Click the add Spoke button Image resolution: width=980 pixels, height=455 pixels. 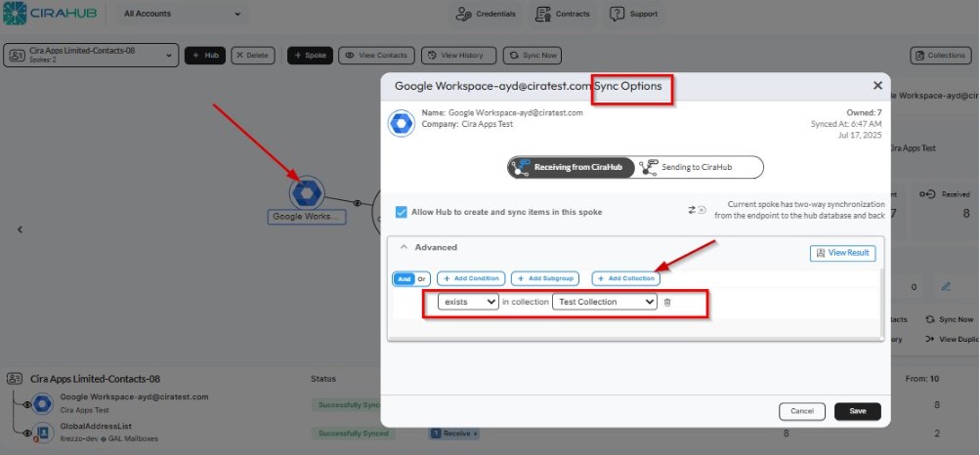[310, 56]
